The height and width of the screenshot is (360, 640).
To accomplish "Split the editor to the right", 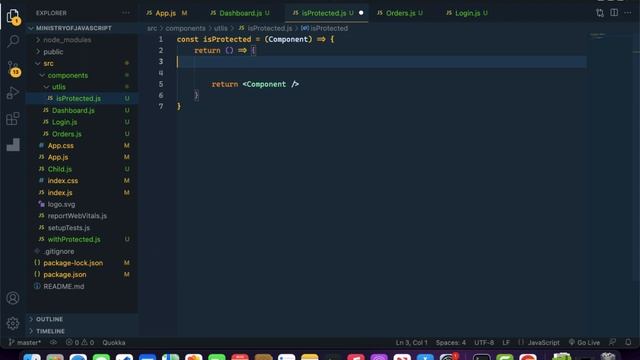I will coord(614,13).
